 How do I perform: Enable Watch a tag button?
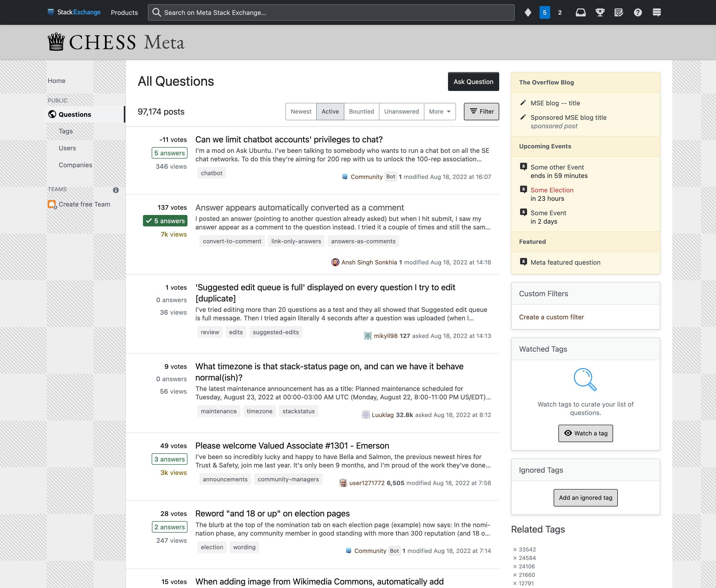point(585,433)
